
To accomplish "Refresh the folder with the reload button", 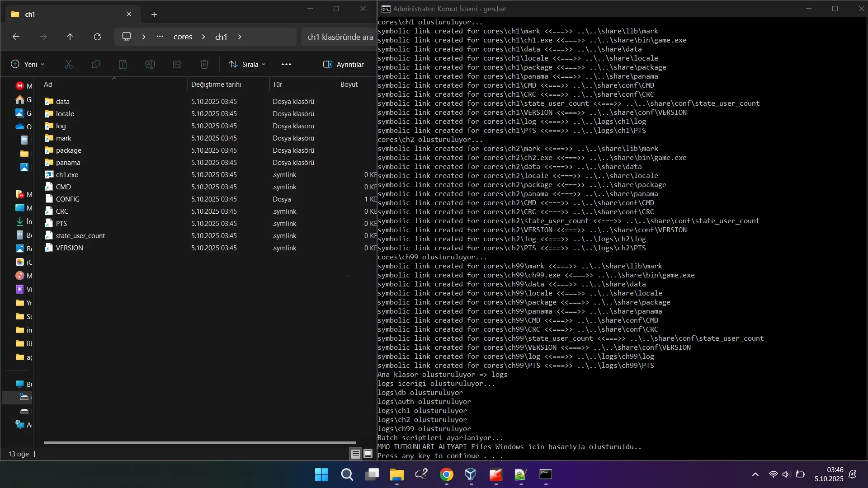I will 97,37.
